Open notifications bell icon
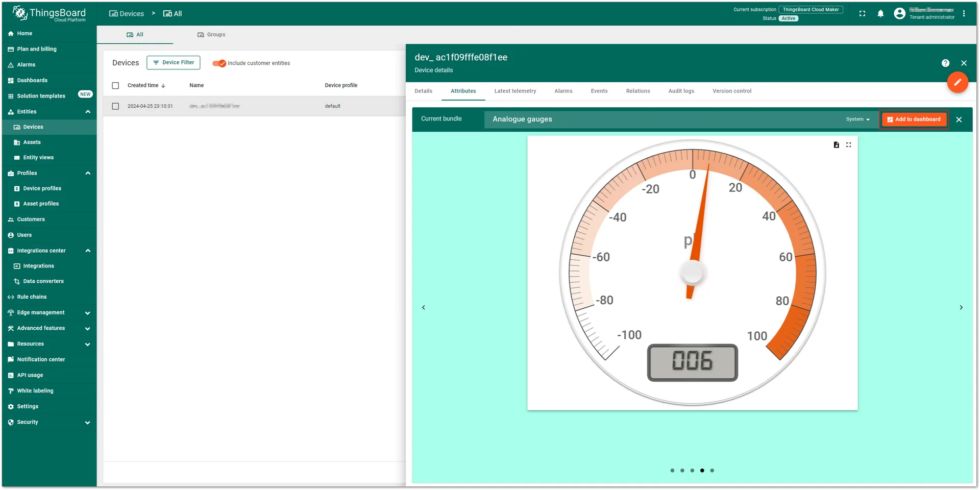Screen dimensions: 980x490 coord(880,14)
